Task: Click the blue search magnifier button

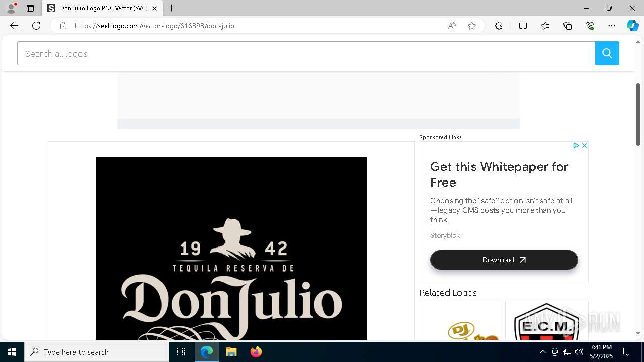Action: coord(607,53)
